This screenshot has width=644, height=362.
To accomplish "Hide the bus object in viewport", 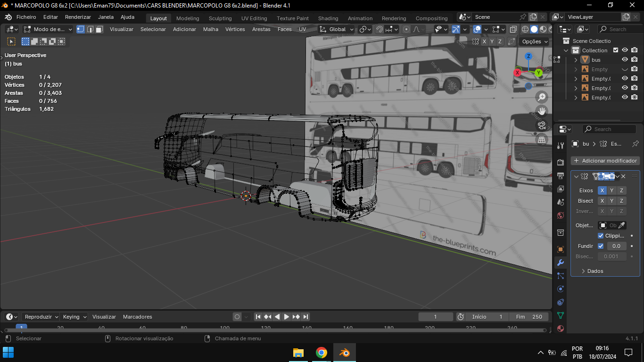I will click(625, 60).
